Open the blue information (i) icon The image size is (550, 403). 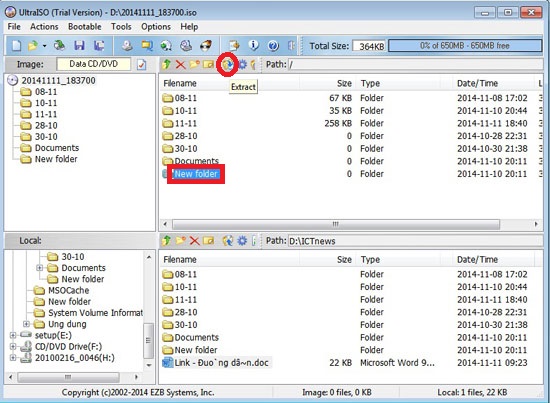pos(253,46)
